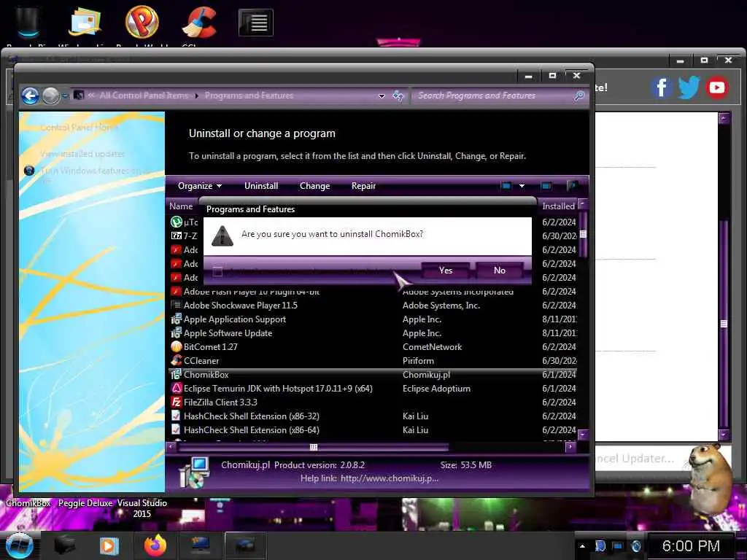Viewport: 747px width, 560px height.
Task: Click the CCleaner row icon
Action: click(x=177, y=360)
